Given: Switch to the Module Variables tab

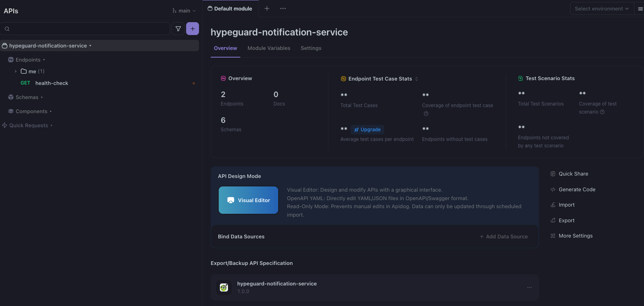Looking at the screenshot, I should [x=269, y=48].
